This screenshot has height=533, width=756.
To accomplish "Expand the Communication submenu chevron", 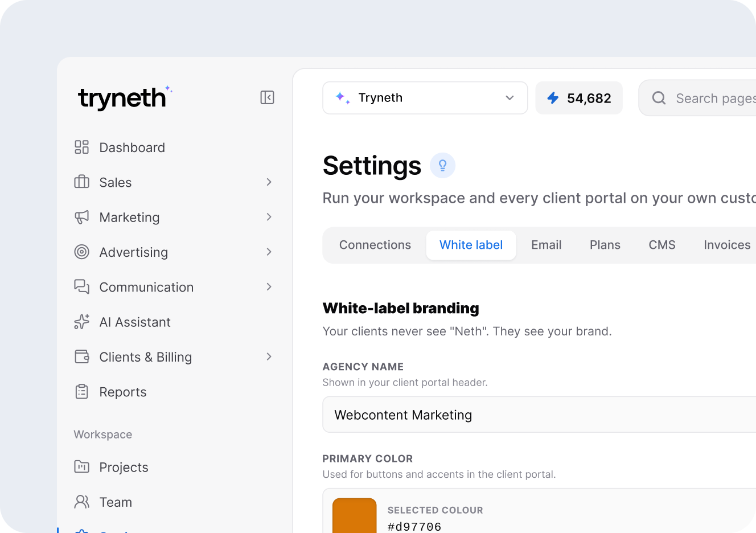I will [x=269, y=287].
